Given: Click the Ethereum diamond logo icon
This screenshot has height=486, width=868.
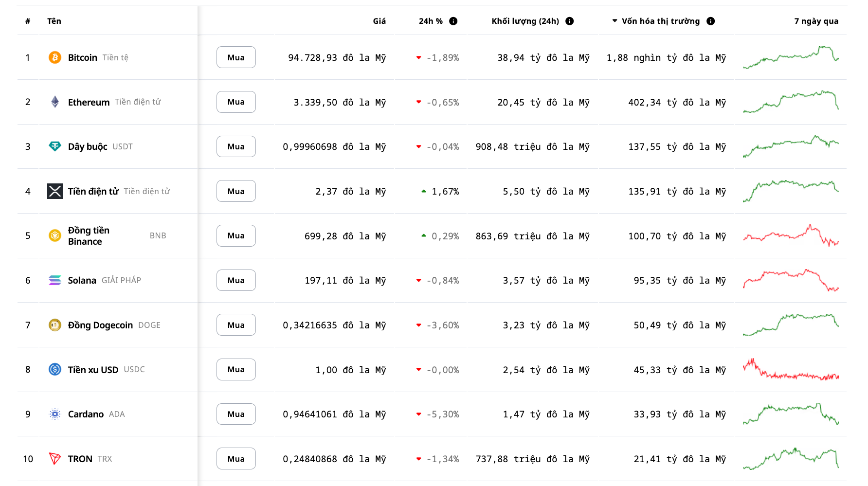Looking at the screenshot, I should pos(55,102).
